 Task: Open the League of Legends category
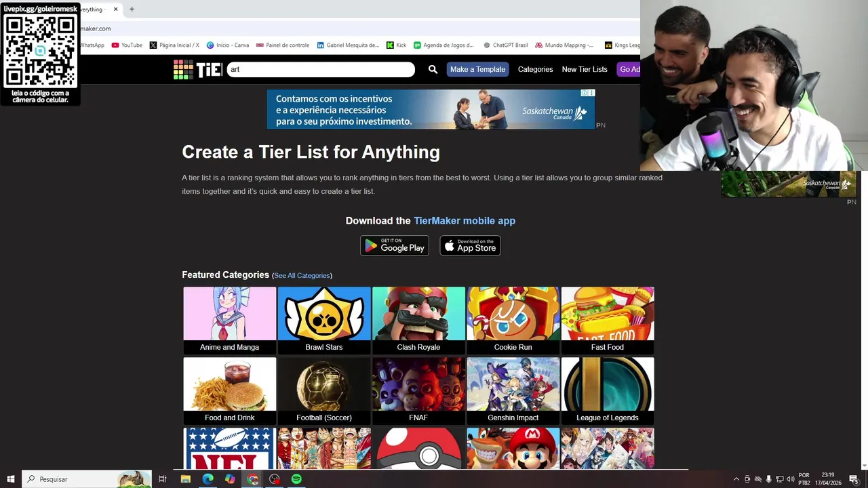tap(608, 391)
